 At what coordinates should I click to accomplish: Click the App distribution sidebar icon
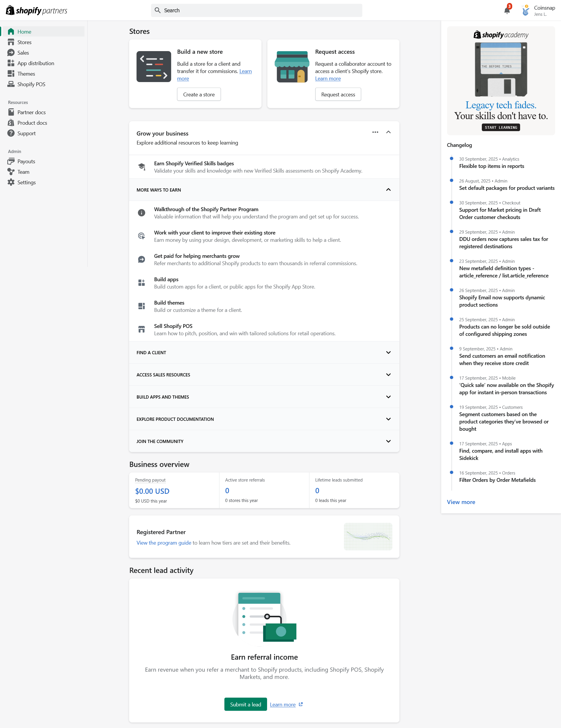point(11,63)
